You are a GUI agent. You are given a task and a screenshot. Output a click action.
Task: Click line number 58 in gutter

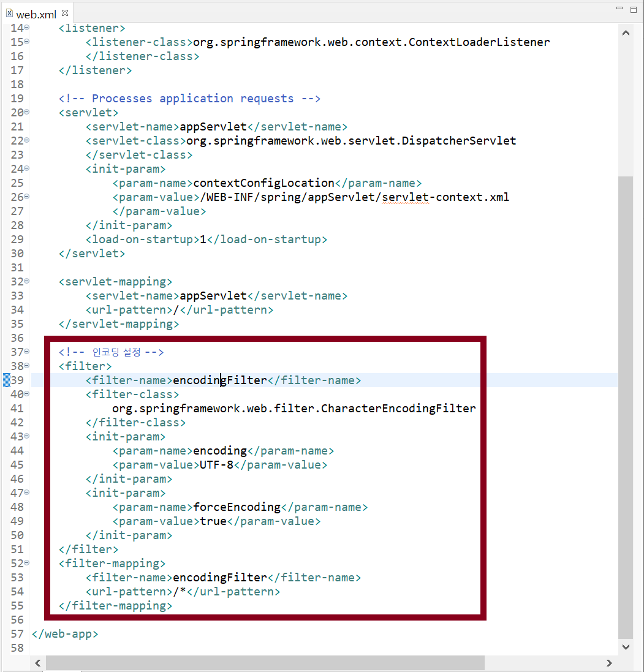coord(17,648)
